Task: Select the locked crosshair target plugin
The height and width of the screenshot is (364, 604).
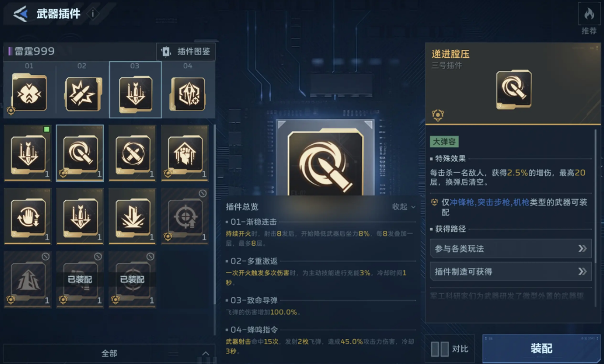Action: click(184, 216)
